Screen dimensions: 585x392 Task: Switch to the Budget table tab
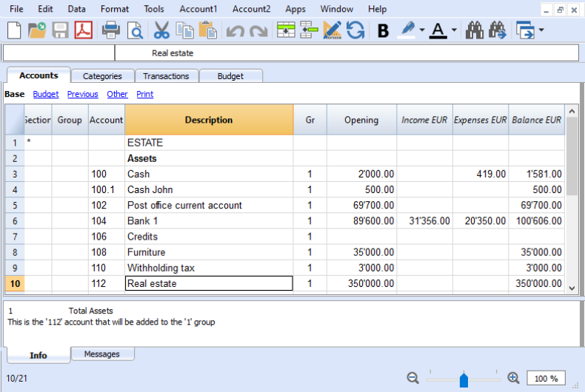pos(230,76)
